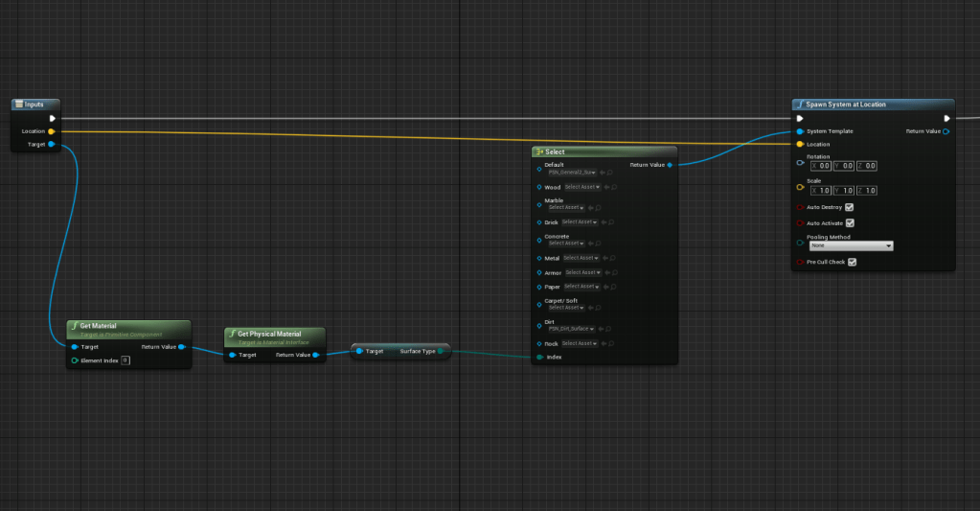The image size is (980, 511).
Task: Click Return Value pin on Select node
Action: pyautogui.click(x=669, y=165)
